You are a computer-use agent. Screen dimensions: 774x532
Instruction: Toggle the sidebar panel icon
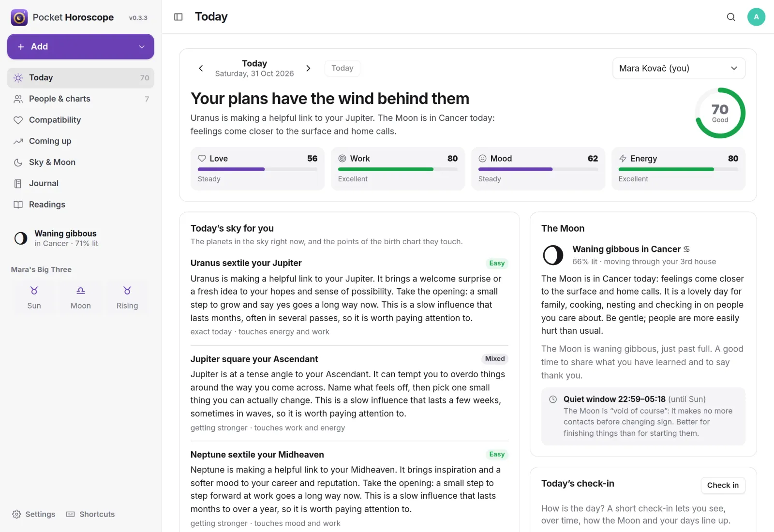[179, 17]
